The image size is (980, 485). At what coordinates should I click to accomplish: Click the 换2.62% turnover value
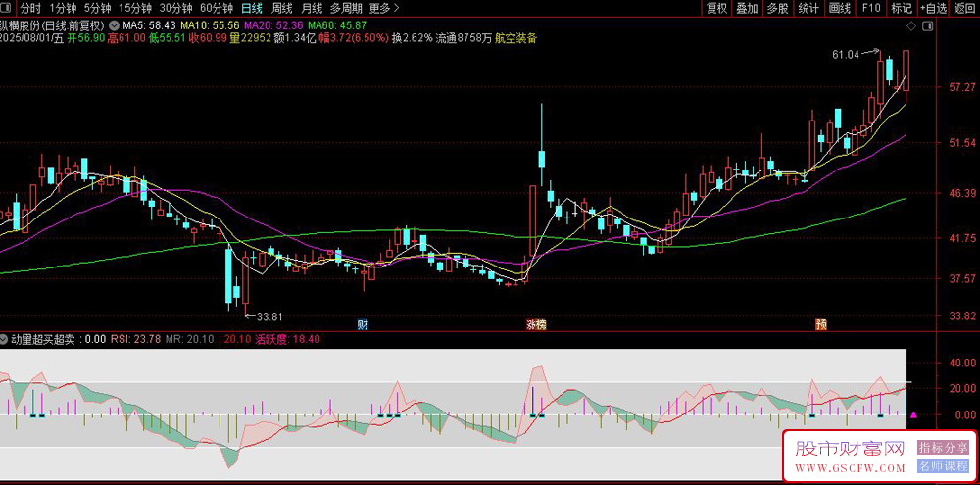[412, 38]
